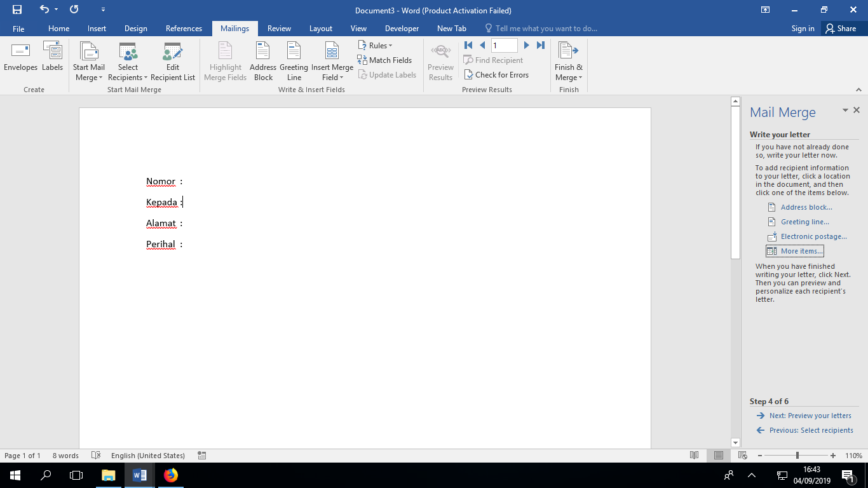868x488 pixels.
Task: Click the record number input field
Action: [x=504, y=45]
